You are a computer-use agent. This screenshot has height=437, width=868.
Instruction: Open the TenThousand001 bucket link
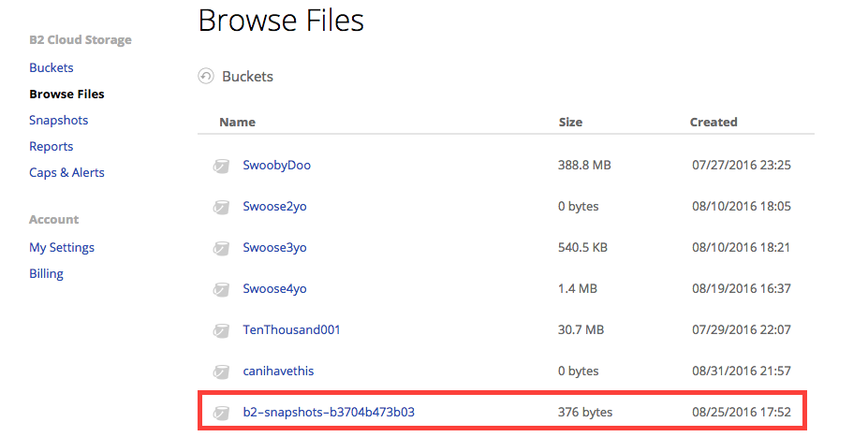click(292, 329)
